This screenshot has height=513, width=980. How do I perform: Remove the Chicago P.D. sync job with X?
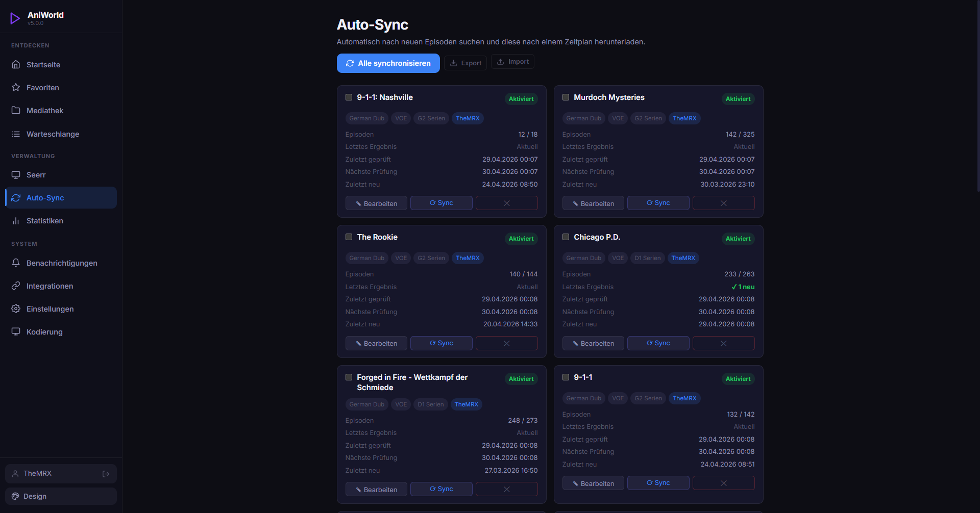724,343
